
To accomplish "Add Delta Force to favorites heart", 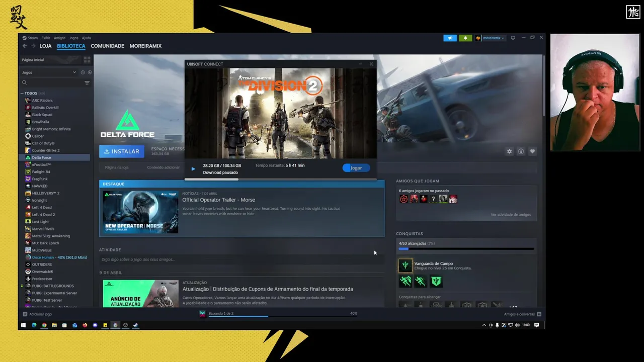I will (532, 151).
